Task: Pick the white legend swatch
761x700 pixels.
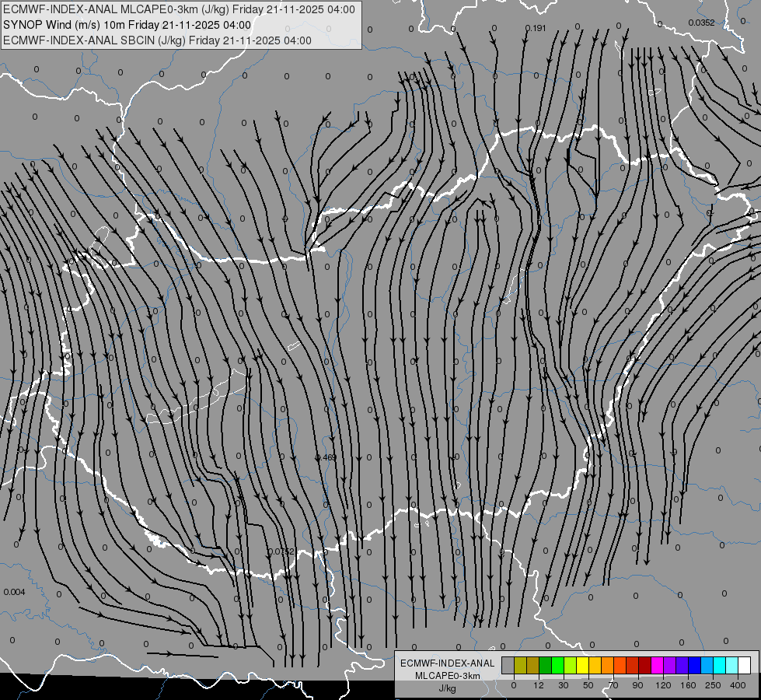Action: click(x=744, y=665)
